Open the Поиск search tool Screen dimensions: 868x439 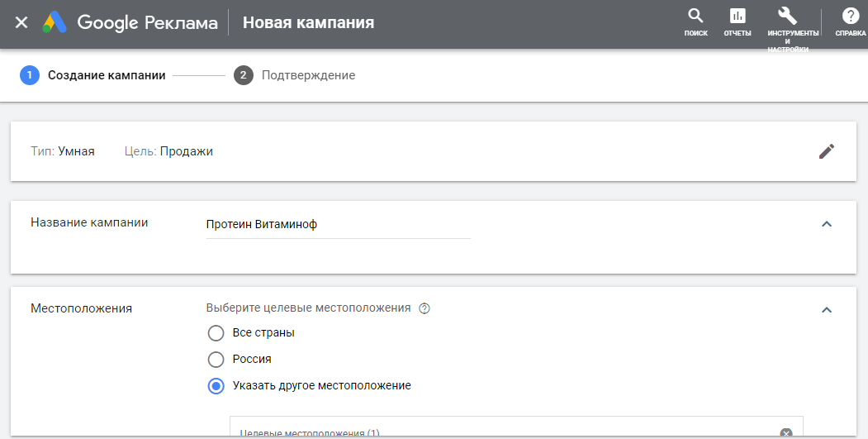(x=696, y=21)
